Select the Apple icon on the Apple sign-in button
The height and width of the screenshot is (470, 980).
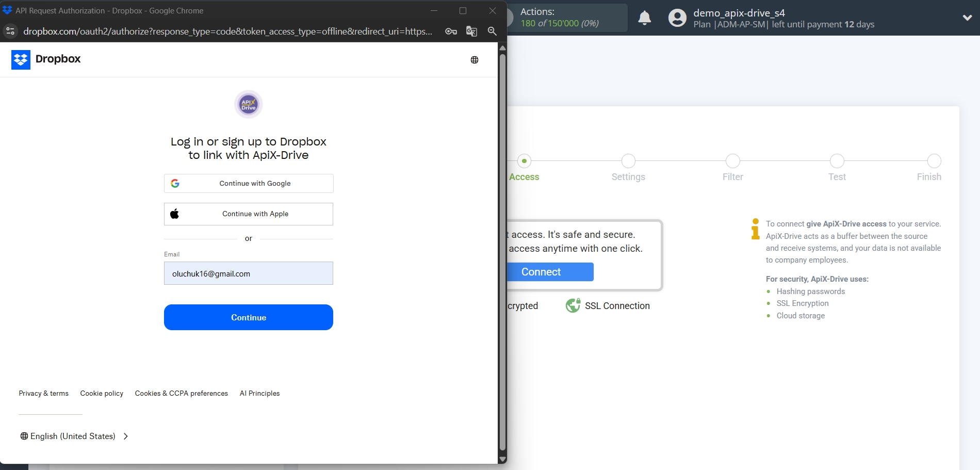(x=175, y=213)
